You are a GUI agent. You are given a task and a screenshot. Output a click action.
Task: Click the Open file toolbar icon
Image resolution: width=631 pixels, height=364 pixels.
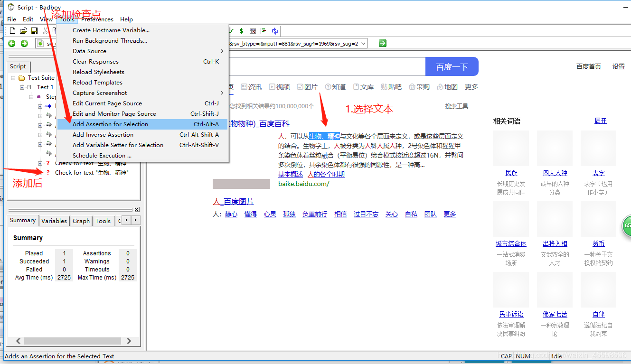(23, 31)
